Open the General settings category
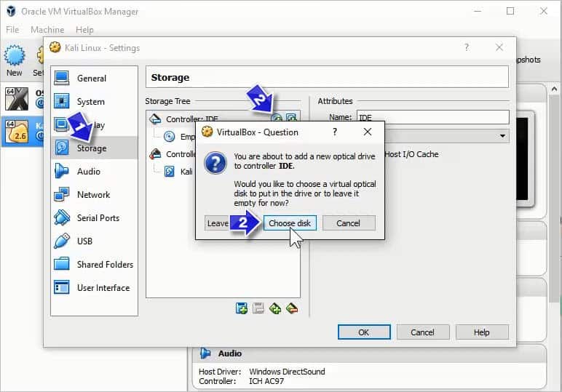 94,79
